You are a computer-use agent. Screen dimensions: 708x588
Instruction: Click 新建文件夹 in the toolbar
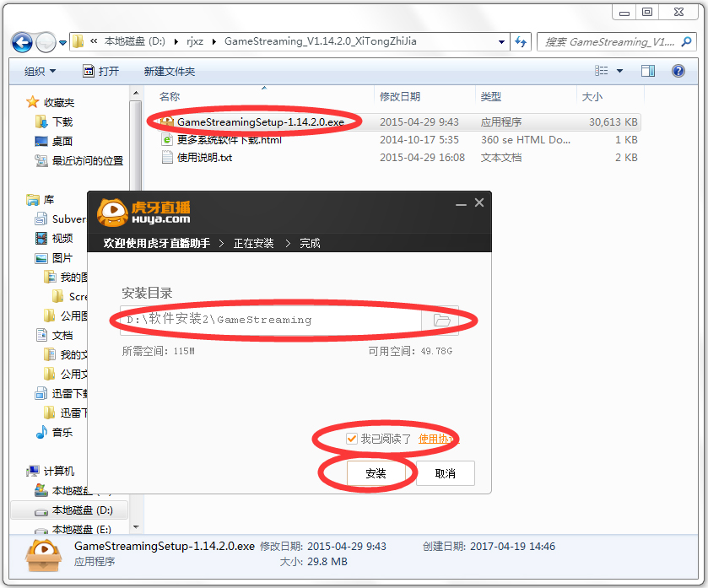pyautogui.click(x=170, y=72)
